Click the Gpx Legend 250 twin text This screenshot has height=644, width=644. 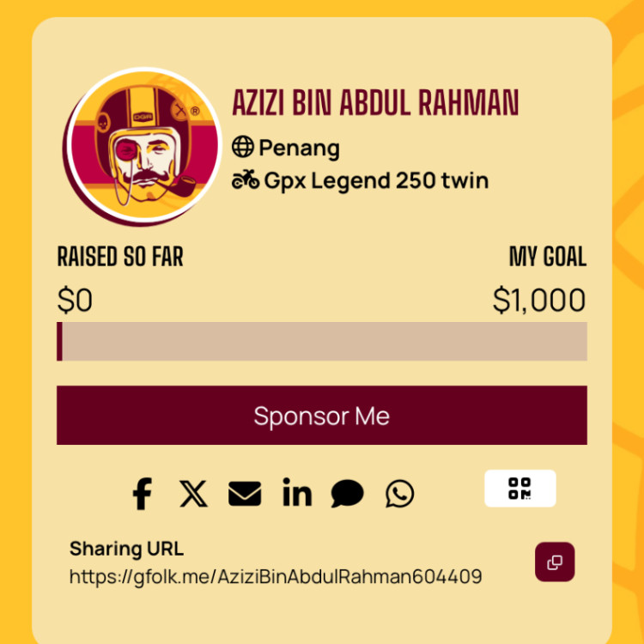[x=376, y=180]
